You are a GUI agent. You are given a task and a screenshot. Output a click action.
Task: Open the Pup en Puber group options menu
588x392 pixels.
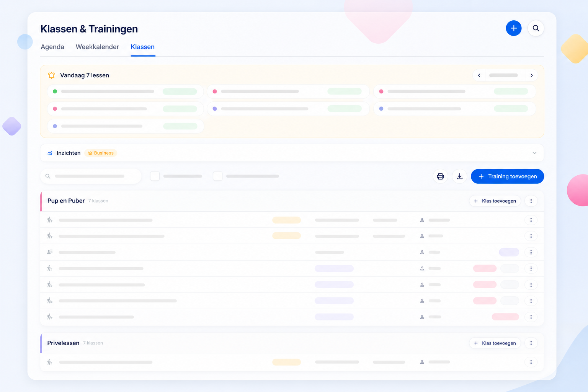[531, 201]
